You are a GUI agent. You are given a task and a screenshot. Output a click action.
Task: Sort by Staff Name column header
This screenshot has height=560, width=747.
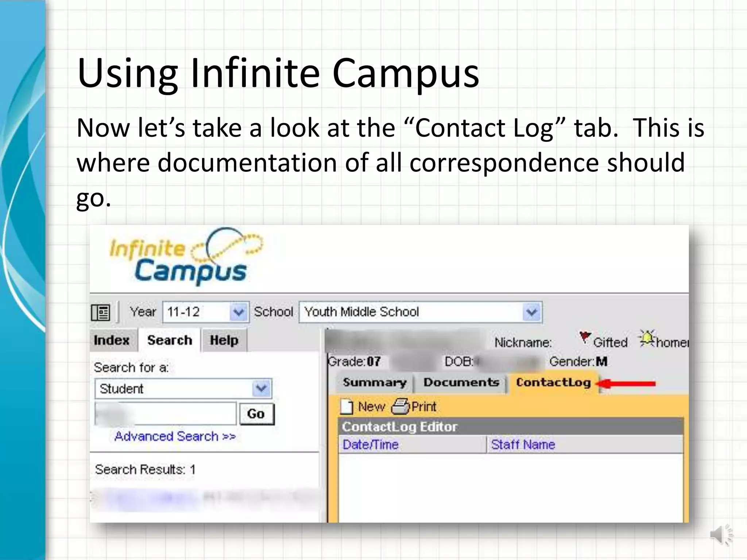tap(523, 444)
